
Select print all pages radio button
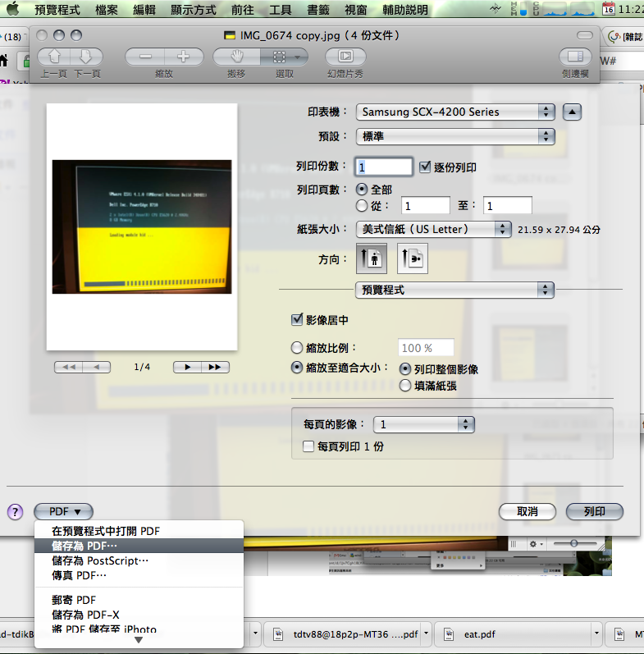[362, 190]
